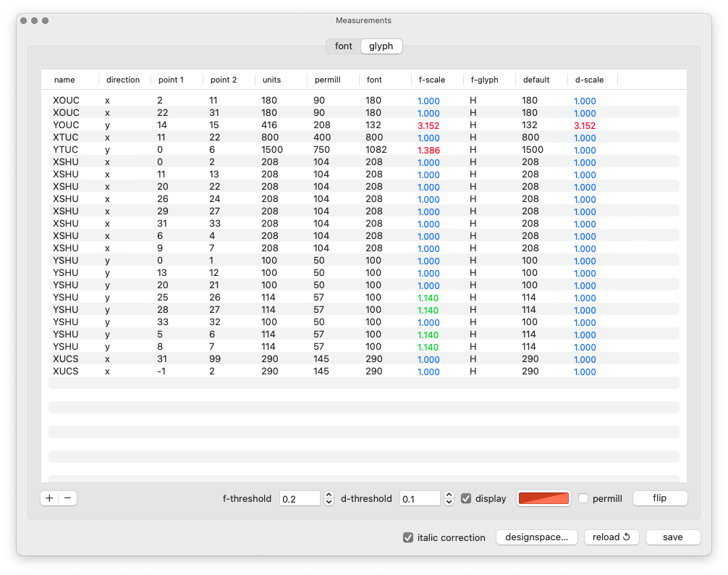The image size is (728, 575).
Task: Click the red window close button
Action: coord(24,21)
